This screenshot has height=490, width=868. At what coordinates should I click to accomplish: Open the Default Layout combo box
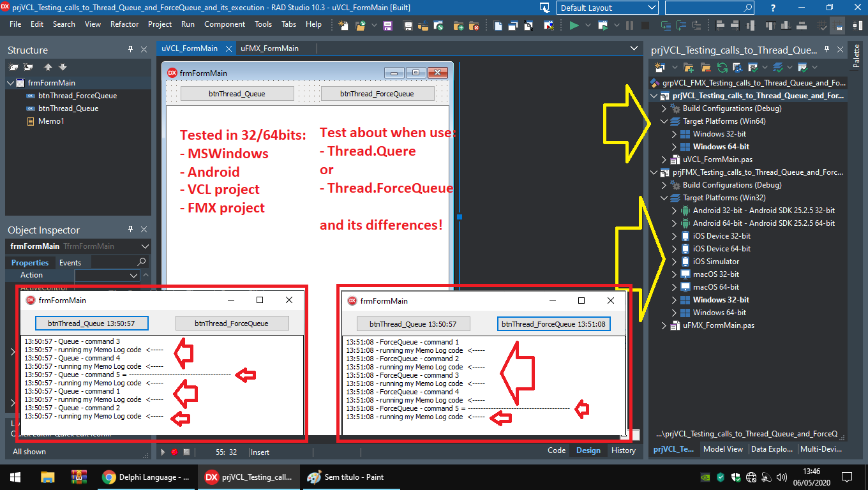[607, 8]
